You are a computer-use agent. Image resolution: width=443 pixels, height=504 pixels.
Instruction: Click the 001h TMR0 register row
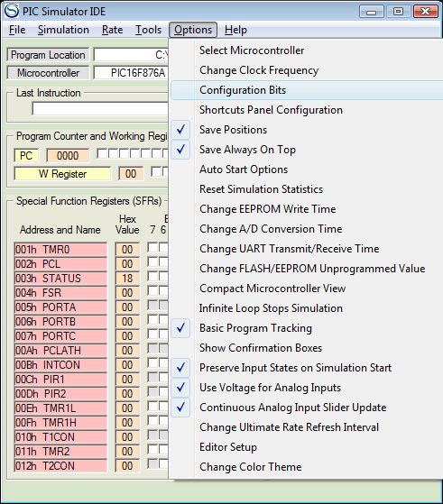point(60,250)
